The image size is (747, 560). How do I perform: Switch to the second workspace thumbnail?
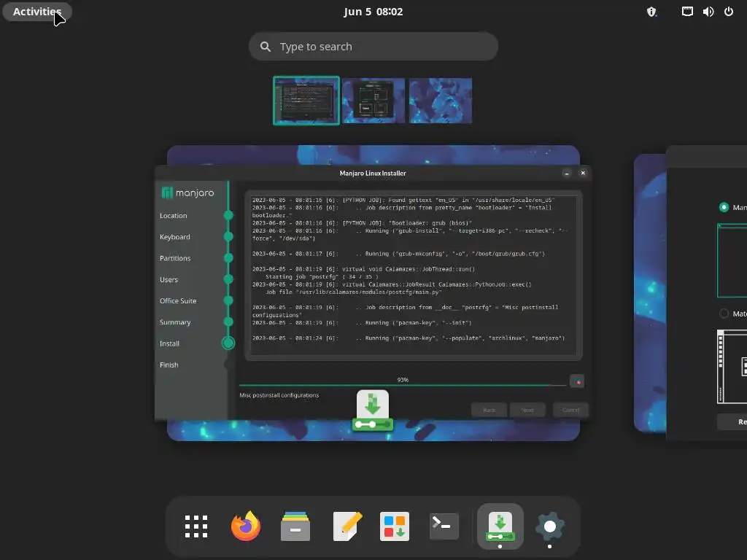coord(373,101)
